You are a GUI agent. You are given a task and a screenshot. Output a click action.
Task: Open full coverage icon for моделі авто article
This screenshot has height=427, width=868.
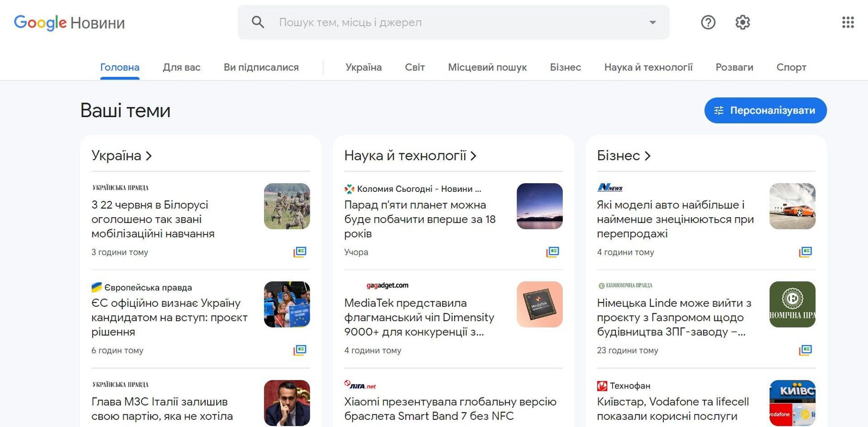click(x=805, y=252)
